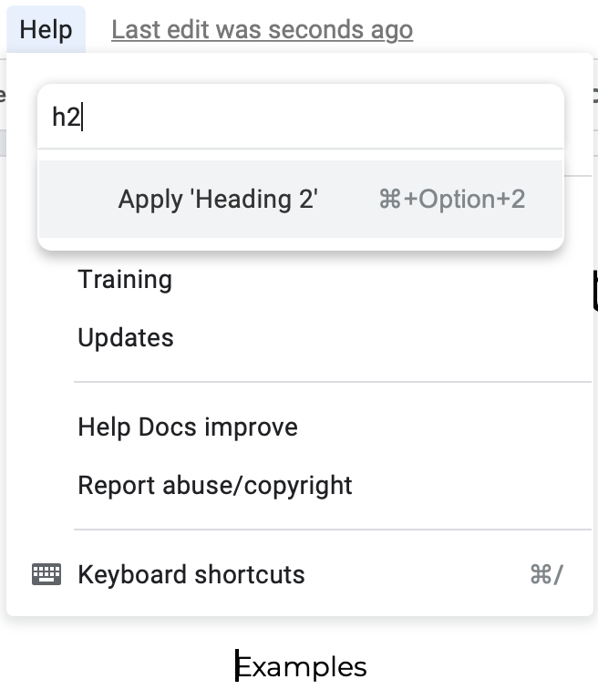Click the 'Examples' text in the document
Screen dimensions: 598x700
tap(302, 667)
